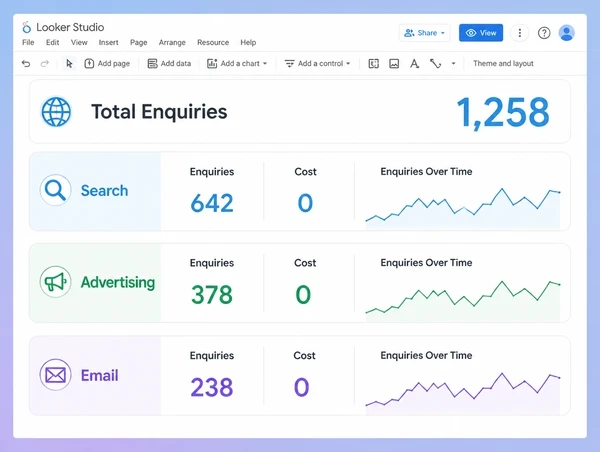Click the Cost label in Search row
This screenshot has width=600, height=452.
pos(305,172)
